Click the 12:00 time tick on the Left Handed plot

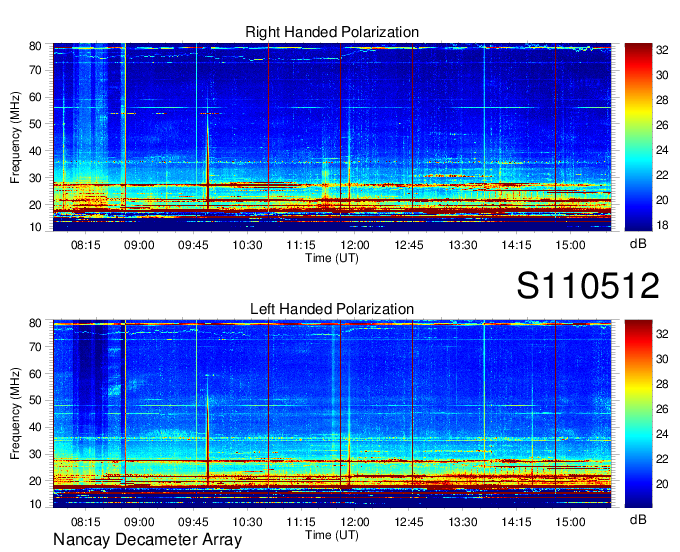355,522
